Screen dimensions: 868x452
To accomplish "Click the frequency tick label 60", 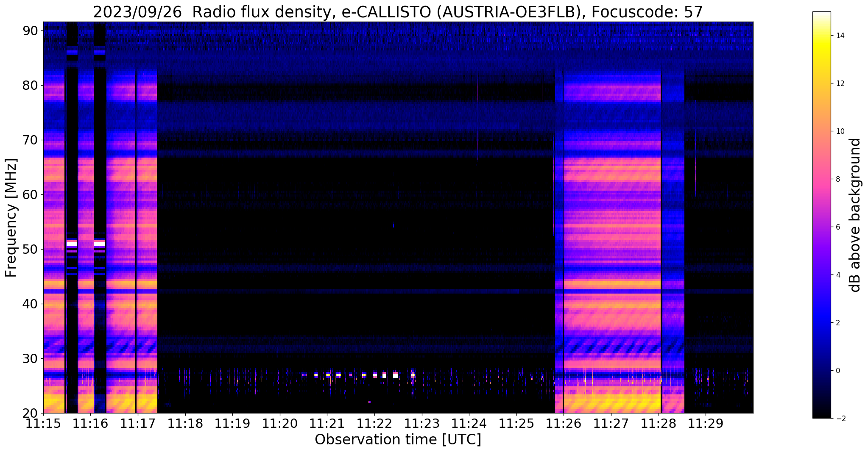I will tap(31, 194).
